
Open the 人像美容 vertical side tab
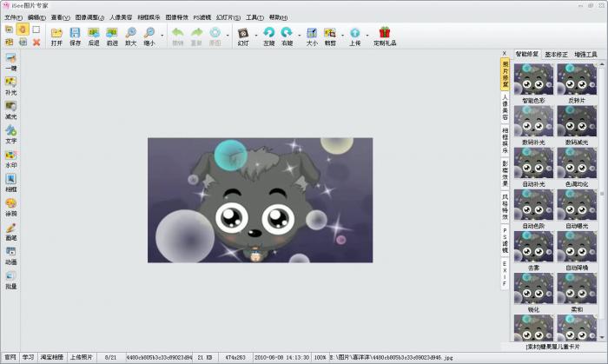(x=505, y=107)
